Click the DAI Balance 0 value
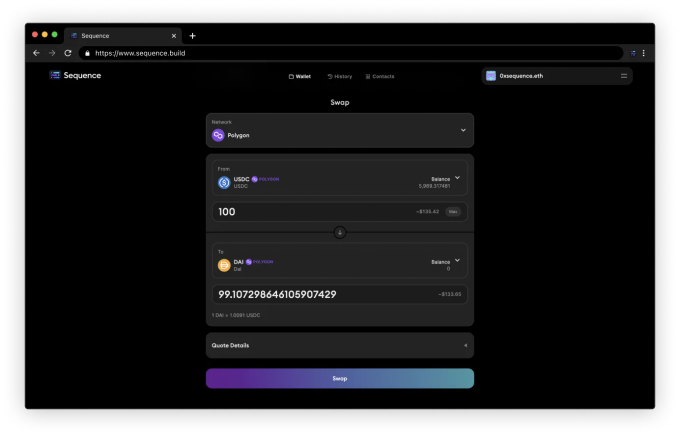 [448, 269]
